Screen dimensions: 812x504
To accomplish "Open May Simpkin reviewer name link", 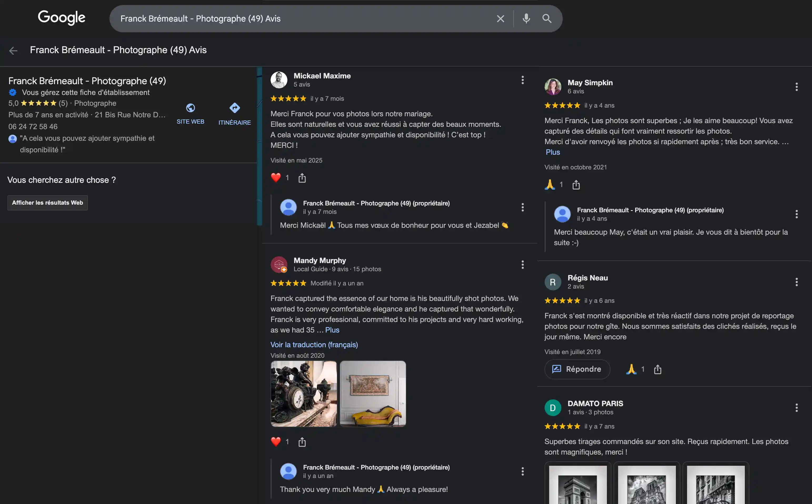I will (590, 83).
